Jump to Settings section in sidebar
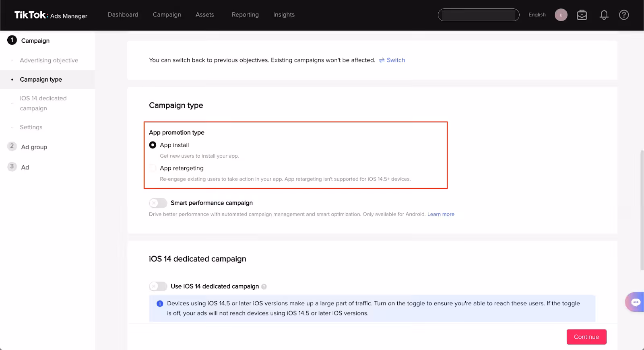The height and width of the screenshot is (350, 644). click(x=31, y=127)
